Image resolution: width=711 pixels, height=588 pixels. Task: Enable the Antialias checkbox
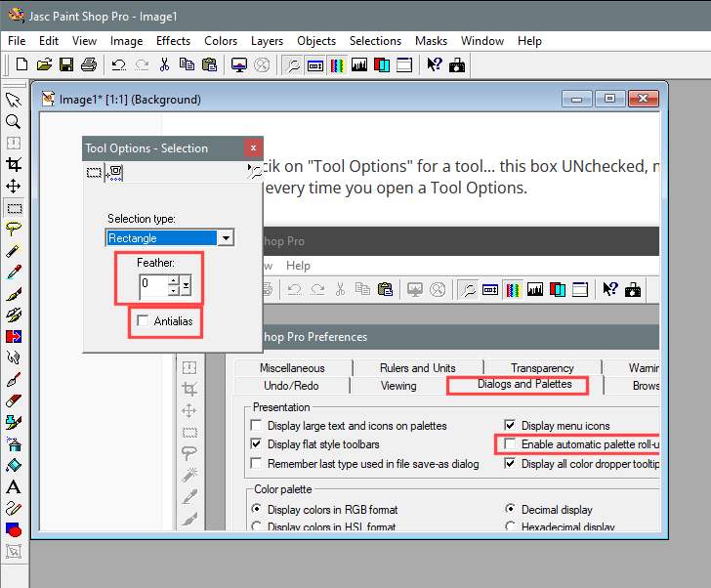point(143,321)
